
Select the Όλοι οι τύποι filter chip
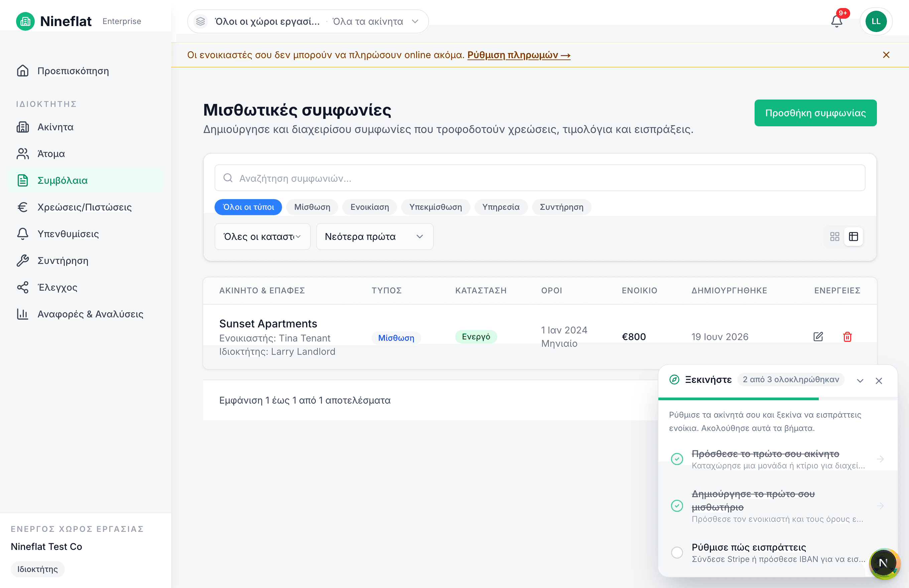tap(248, 207)
